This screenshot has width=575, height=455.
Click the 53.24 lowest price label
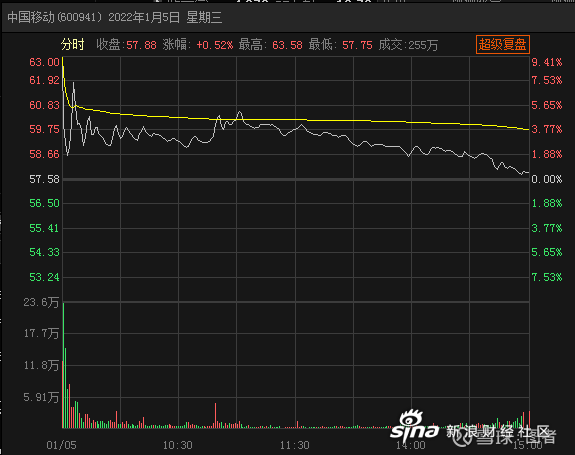tap(44, 277)
